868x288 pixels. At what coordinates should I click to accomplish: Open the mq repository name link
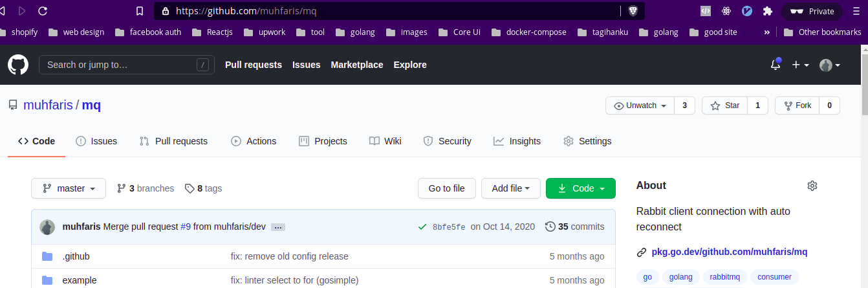coord(91,105)
